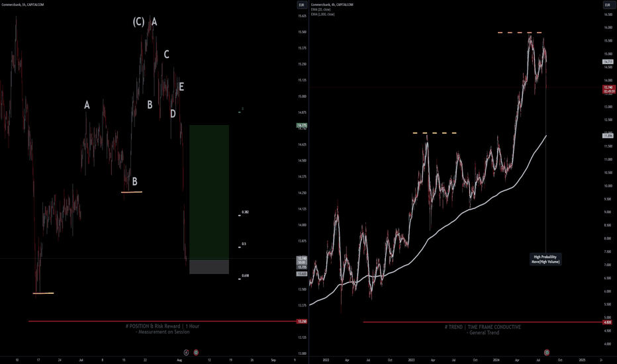Click the green profit zone of the long position

click(209, 193)
